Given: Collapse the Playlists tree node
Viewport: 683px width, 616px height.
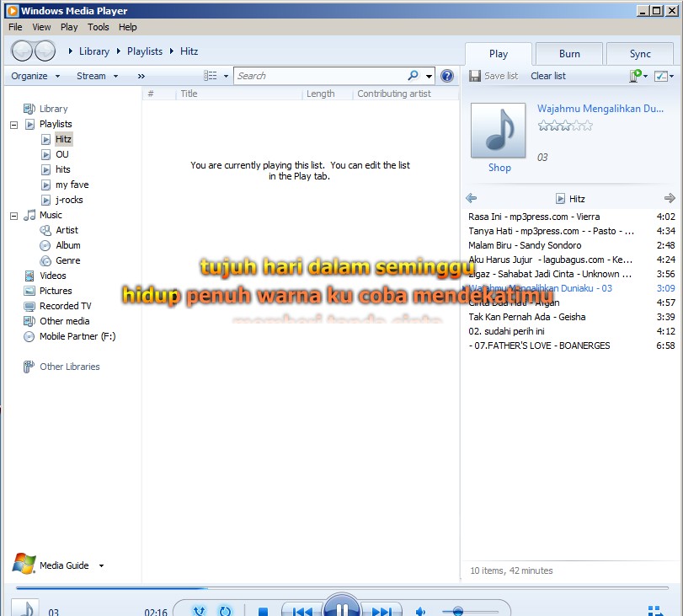Looking at the screenshot, I should click(x=14, y=125).
